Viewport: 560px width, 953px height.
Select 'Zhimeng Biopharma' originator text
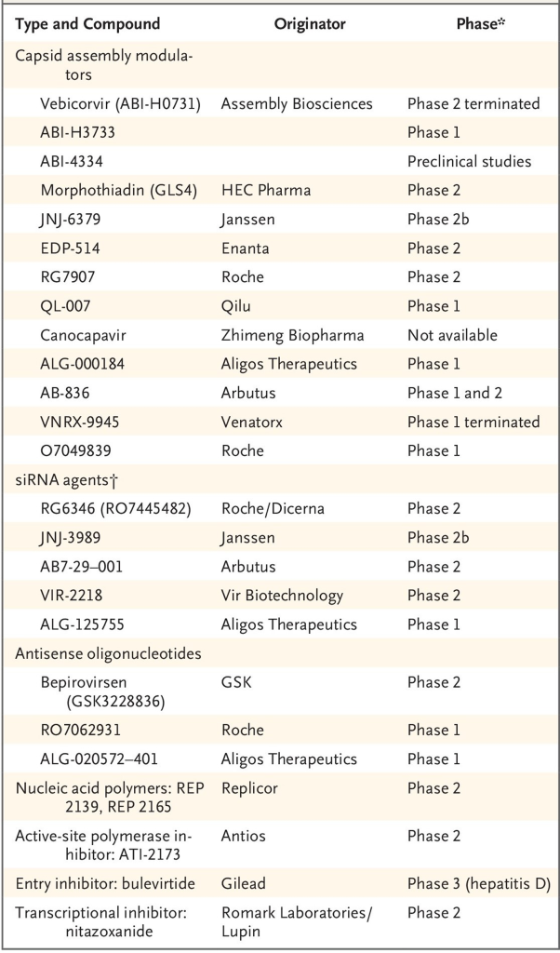(290, 335)
